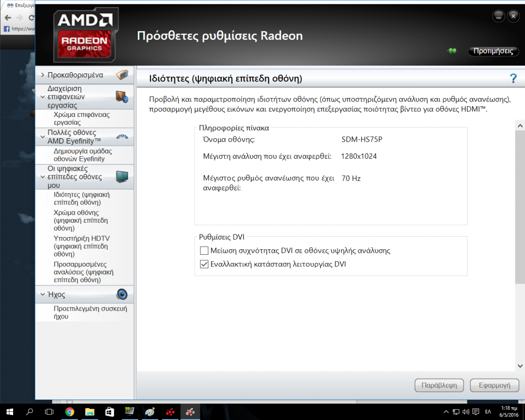Click the Ρυθμίσεις DVI group label
The image size is (525, 420).
pyautogui.click(x=222, y=237)
